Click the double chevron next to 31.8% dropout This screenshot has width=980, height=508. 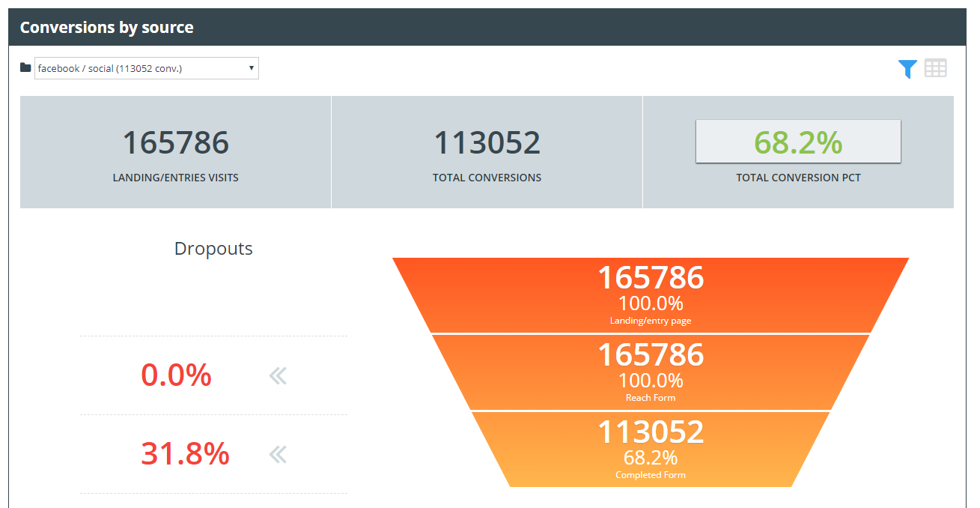(x=278, y=454)
